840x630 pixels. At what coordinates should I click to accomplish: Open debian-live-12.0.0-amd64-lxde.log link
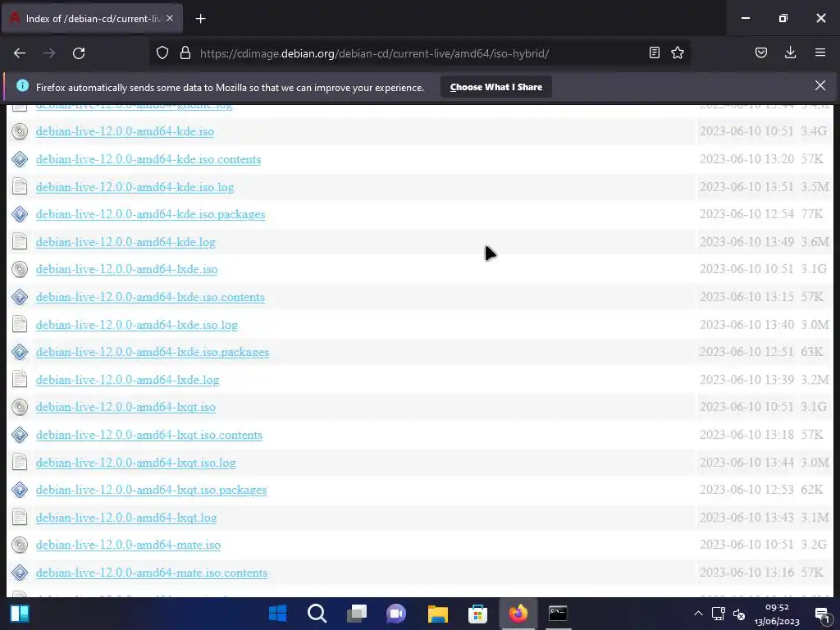tap(127, 380)
